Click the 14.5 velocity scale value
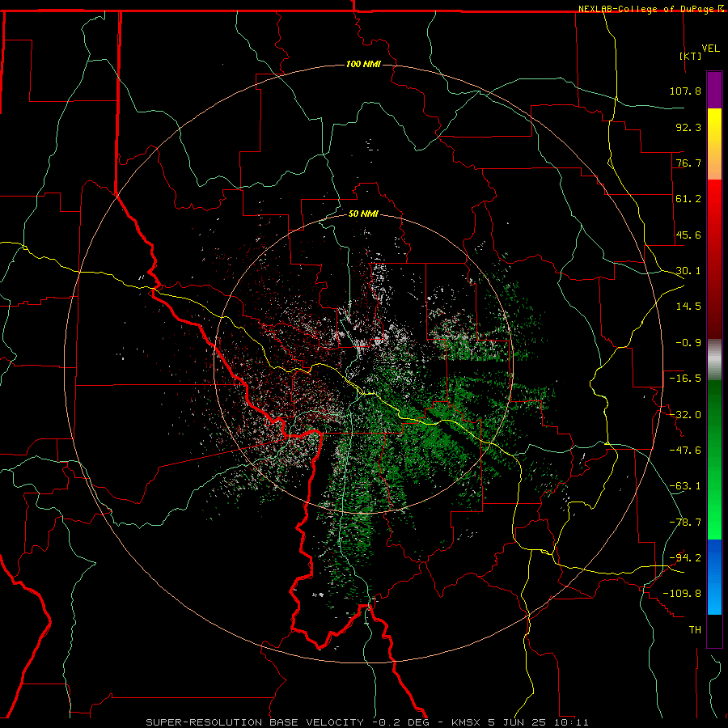 (x=688, y=307)
